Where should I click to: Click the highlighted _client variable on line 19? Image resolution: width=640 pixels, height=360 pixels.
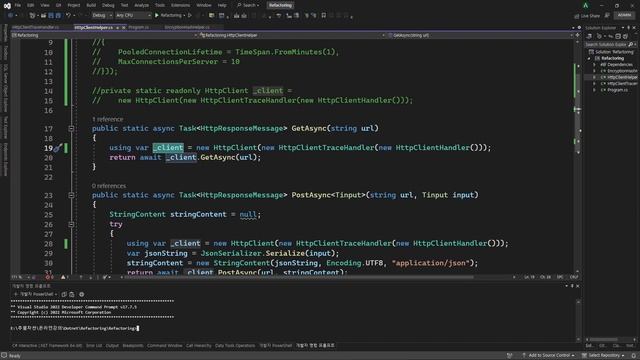pyautogui.click(x=168, y=148)
